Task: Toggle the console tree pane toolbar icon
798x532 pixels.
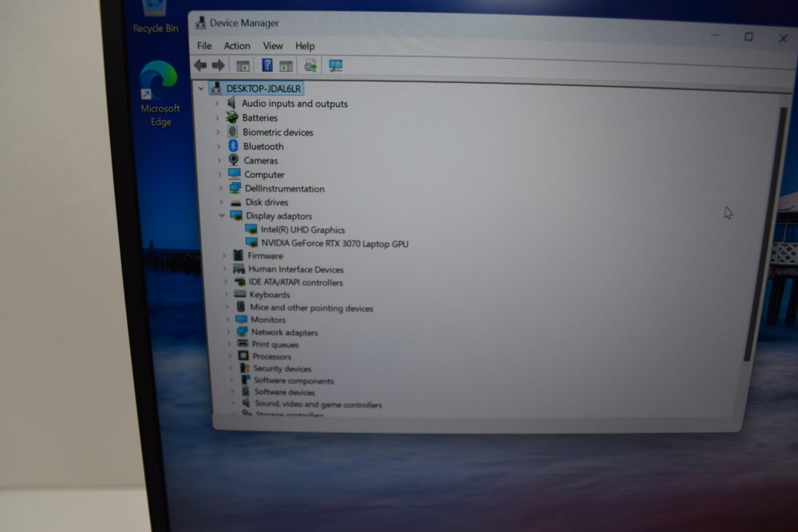Action: tap(243, 65)
